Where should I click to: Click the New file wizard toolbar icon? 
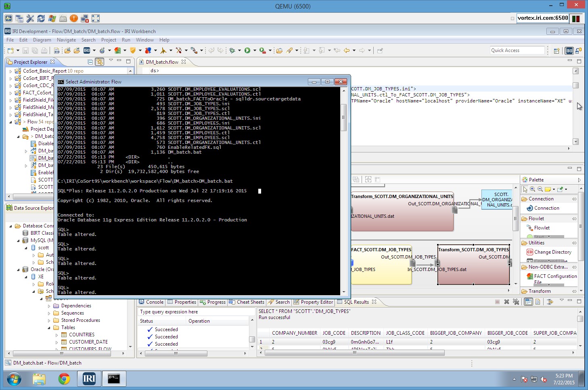click(x=10, y=50)
